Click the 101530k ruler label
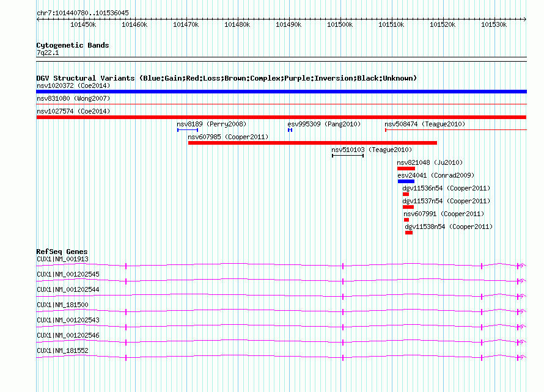Image resolution: width=544 pixels, height=392 pixels. (x=494, y=24)
